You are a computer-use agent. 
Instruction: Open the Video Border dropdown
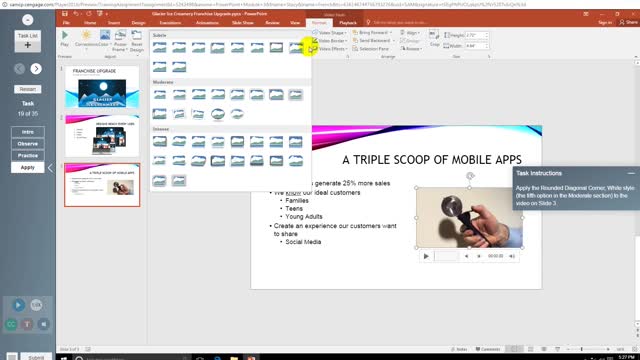330,40
